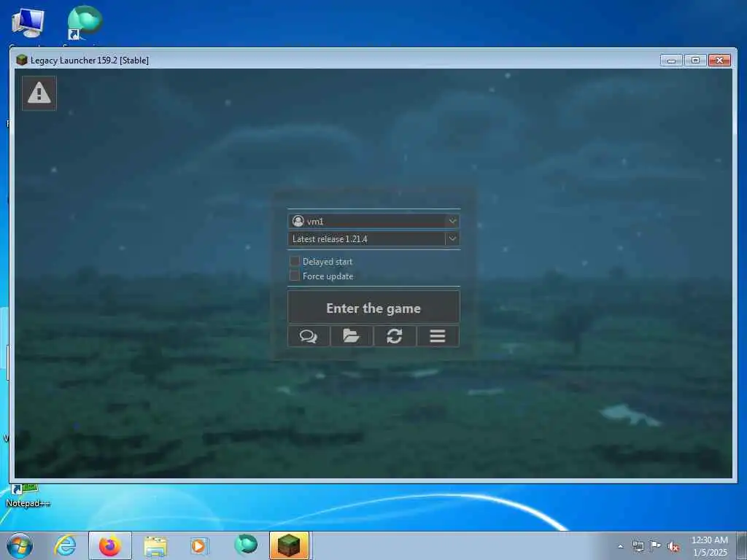
Task: Enable the Force update checkbox
Action: tap(295, 276)
